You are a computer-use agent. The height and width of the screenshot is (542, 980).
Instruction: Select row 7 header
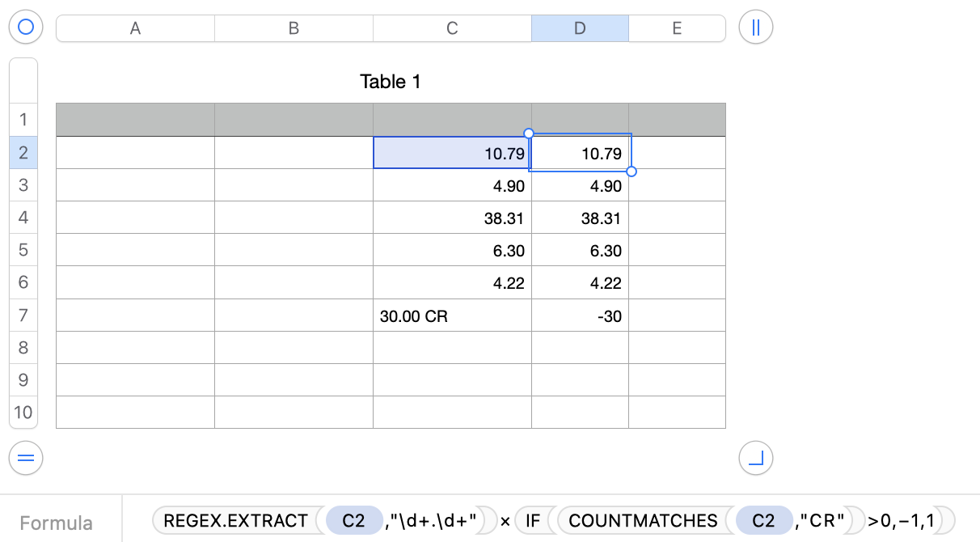pos(23,315)
